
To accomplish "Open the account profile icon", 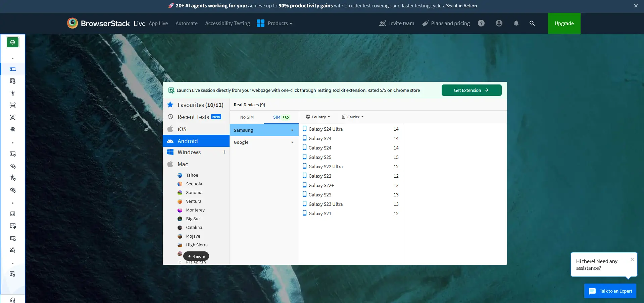I will 499,23.
